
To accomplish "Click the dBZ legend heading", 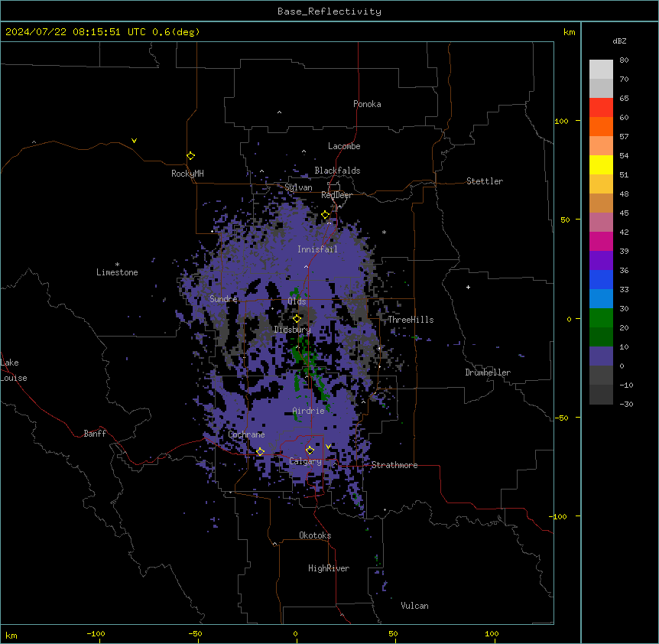I will (x=619, y=41).
